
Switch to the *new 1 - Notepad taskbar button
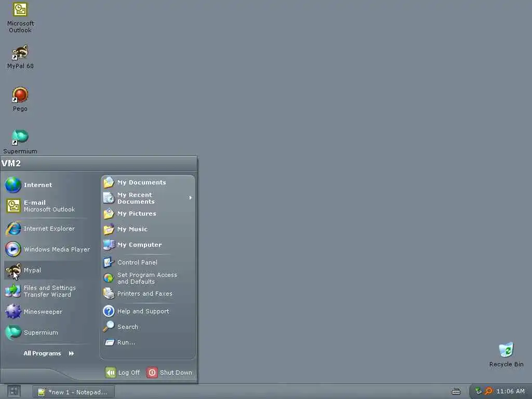pos(74,392)
